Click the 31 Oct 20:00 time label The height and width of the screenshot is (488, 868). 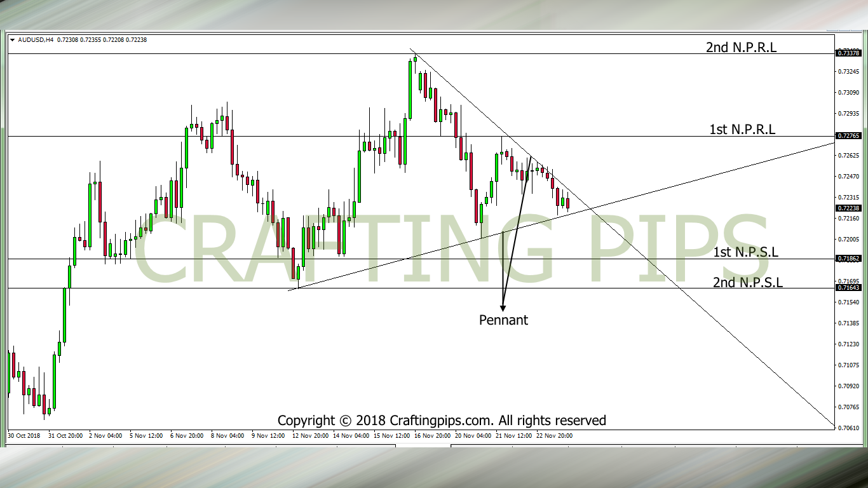[65, 436]
